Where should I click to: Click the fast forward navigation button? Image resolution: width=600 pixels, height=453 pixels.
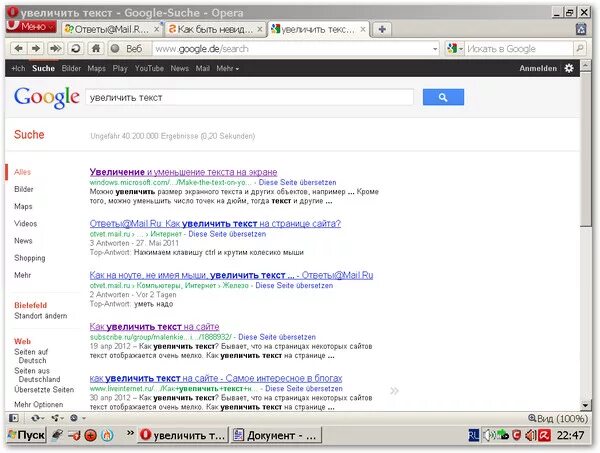(55, 49)
